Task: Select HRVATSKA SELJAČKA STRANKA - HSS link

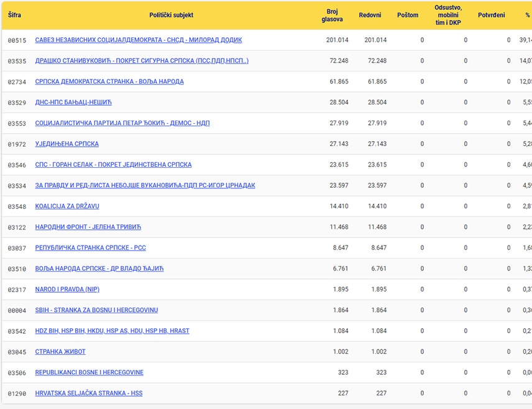Action: [x=89, y=393]
